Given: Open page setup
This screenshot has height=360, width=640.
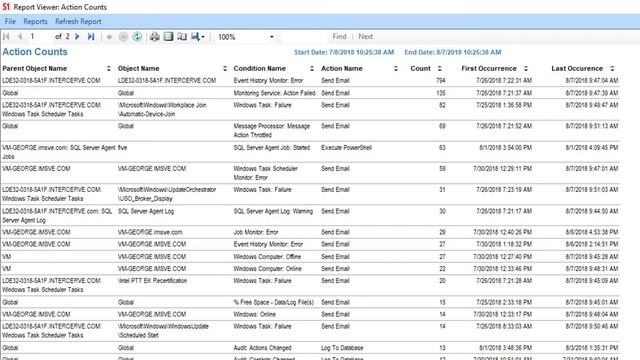Looking at the screenshot, I should click(182, 37).
